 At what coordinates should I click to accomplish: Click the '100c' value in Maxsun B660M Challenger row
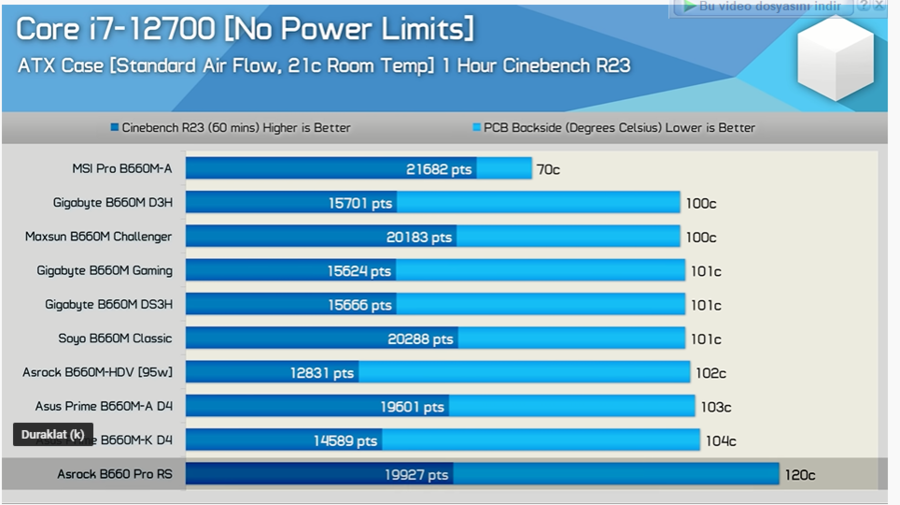pos(701,237)
